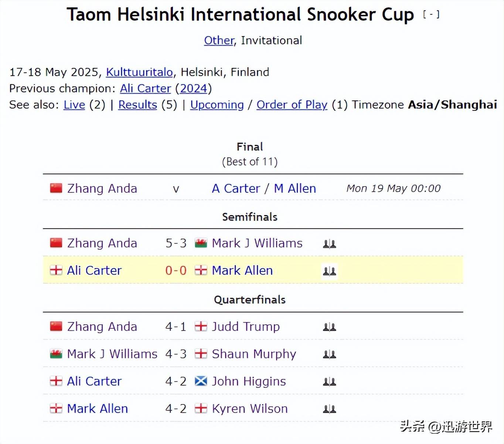Open the 2024 edition link
The height and width of the screenshot is (444, 504).
point(193,89)
